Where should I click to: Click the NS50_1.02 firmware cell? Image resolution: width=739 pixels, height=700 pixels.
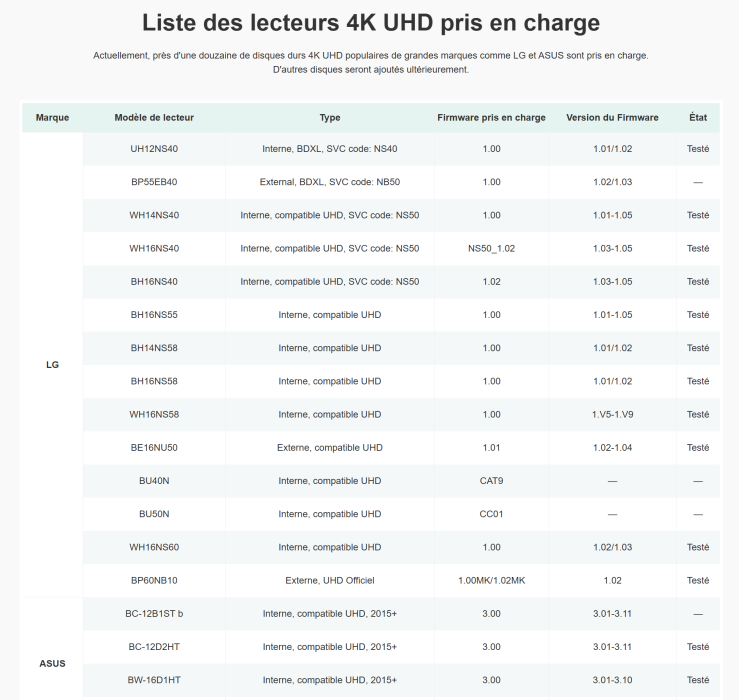(491, 248)
